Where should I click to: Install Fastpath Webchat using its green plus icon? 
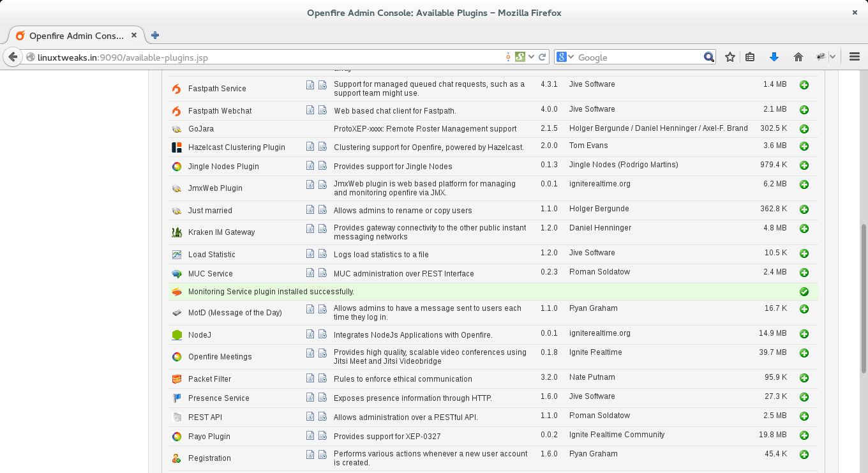pos(804,110)
